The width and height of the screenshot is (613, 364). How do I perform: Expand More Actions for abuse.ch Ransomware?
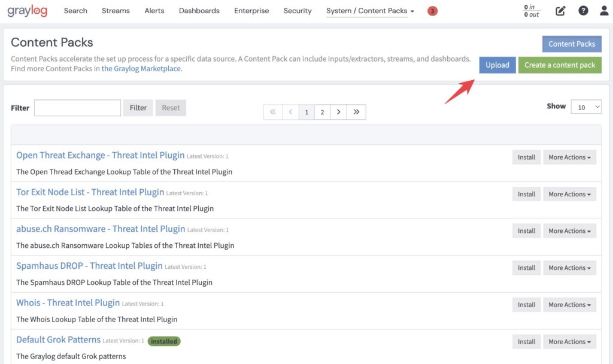point(569,230)
